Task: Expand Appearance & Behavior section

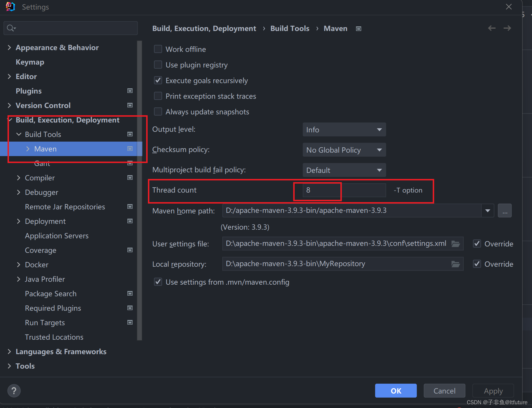Action: point(9,47)
